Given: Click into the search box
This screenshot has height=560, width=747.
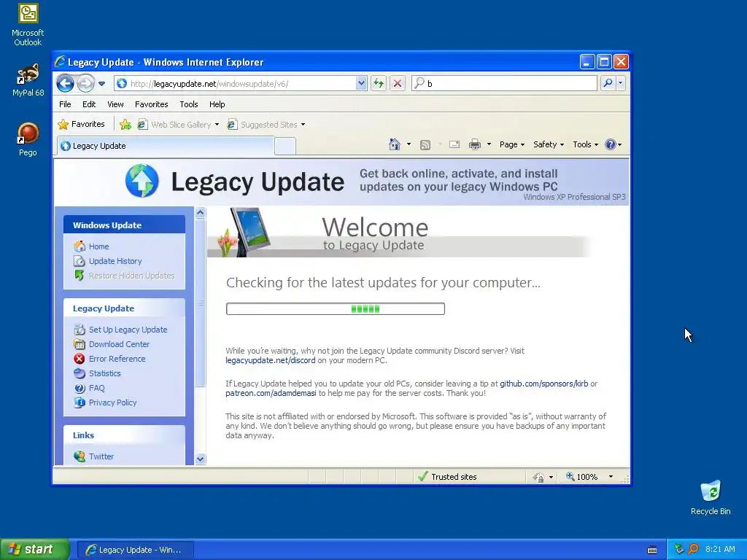Looking at the screenshot, I should click(x=504, y=83).
